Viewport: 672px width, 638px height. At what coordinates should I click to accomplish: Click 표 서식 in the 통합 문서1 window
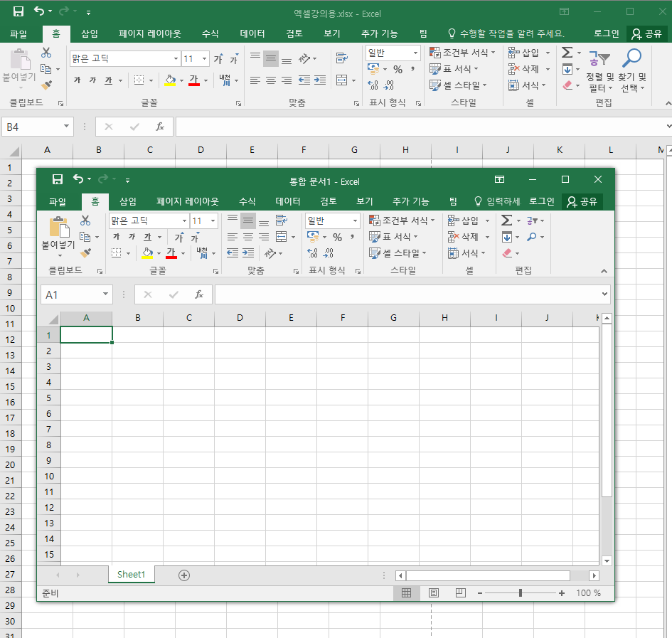click(x=393, y=237)
